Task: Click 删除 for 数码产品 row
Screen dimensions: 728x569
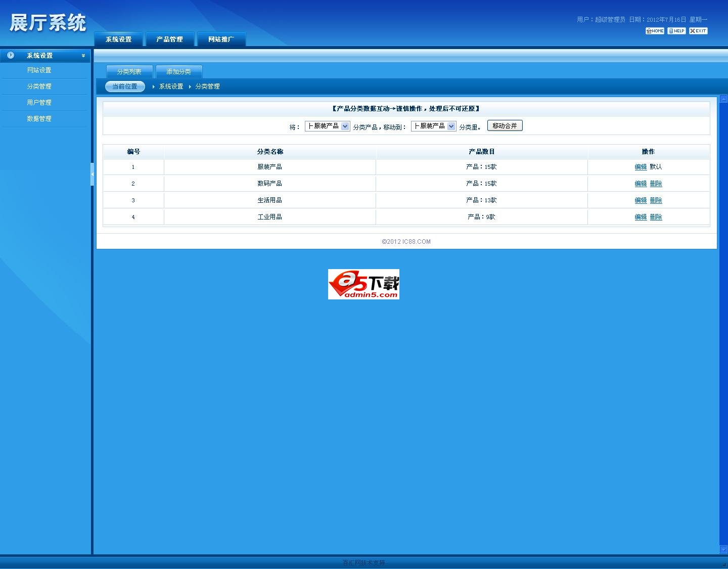Action: (x=656, y=184)
